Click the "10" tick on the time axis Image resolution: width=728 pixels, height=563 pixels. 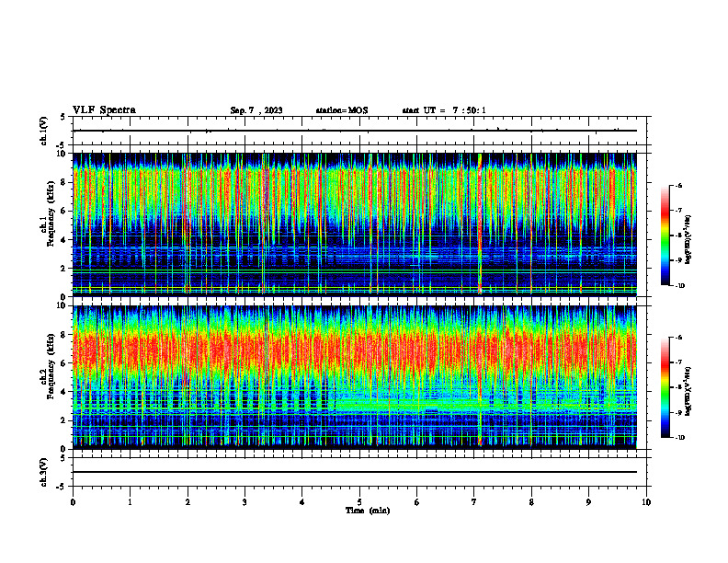[646, 502]
